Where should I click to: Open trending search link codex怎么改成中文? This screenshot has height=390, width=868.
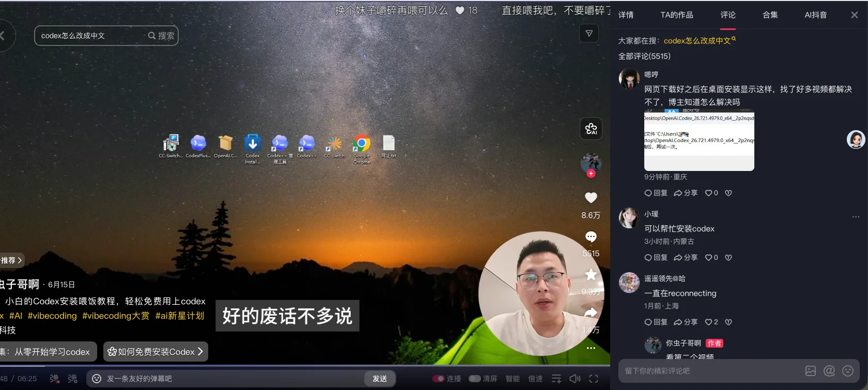point(700,40)
